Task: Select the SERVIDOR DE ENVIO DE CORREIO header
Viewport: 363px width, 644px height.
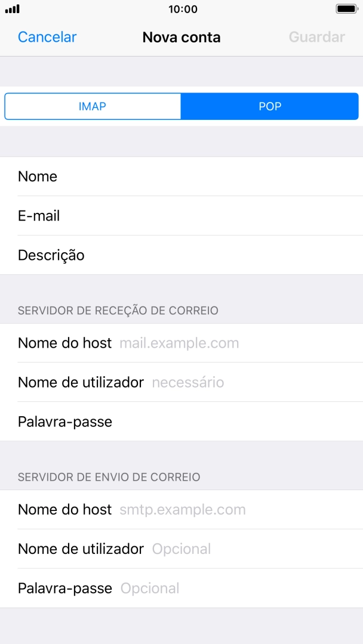Action: coord(110,477)
